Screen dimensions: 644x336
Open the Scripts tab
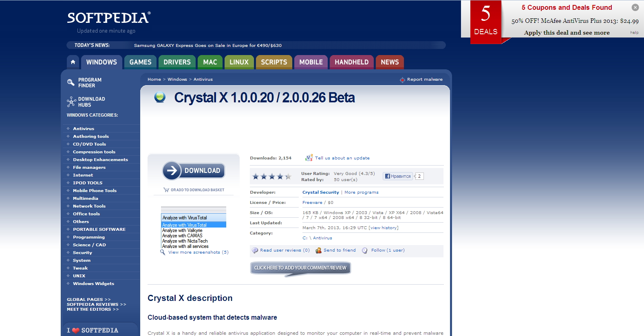[x=274, y=62]
